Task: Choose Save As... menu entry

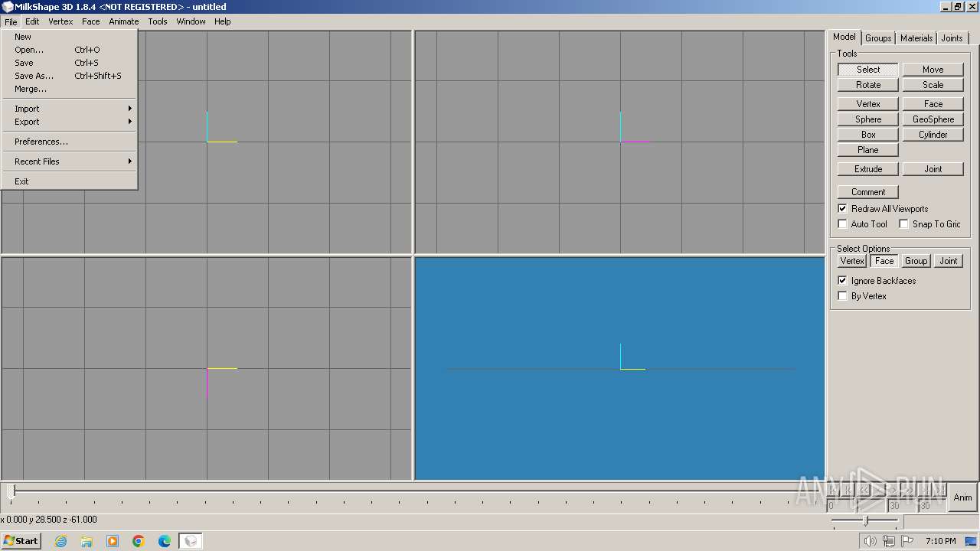Action: (x=70, y=76)
